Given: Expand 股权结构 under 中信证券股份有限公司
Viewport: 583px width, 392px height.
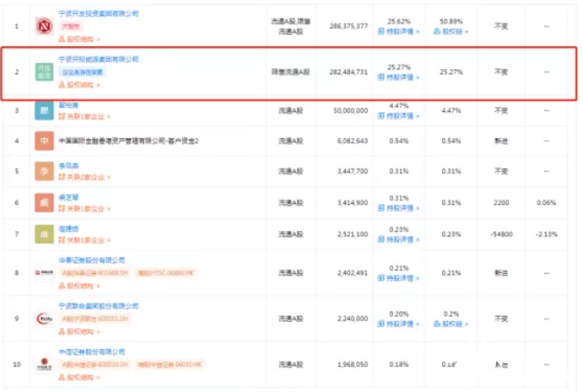Looking at the screenshot, I should 79,377.
